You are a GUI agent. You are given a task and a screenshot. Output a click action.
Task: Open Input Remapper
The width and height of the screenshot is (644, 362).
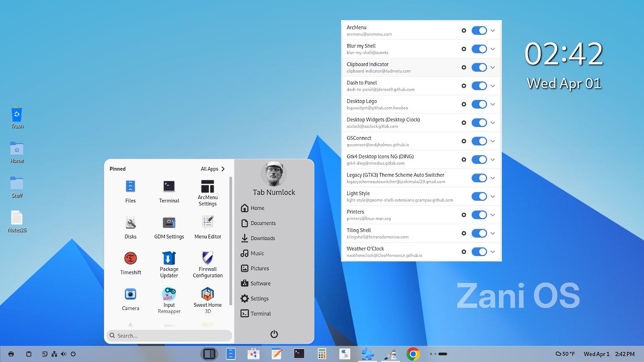[x=169, y=300]
